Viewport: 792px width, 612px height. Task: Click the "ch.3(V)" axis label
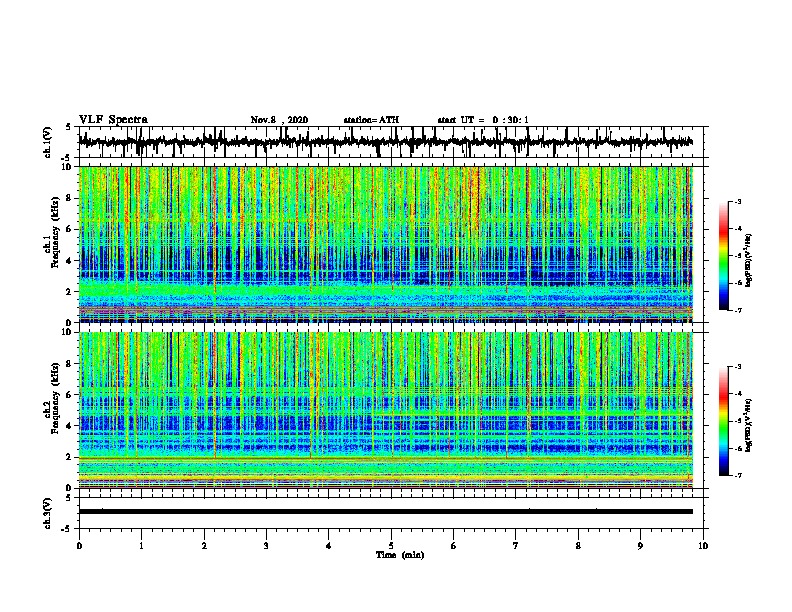pos(48,513)
